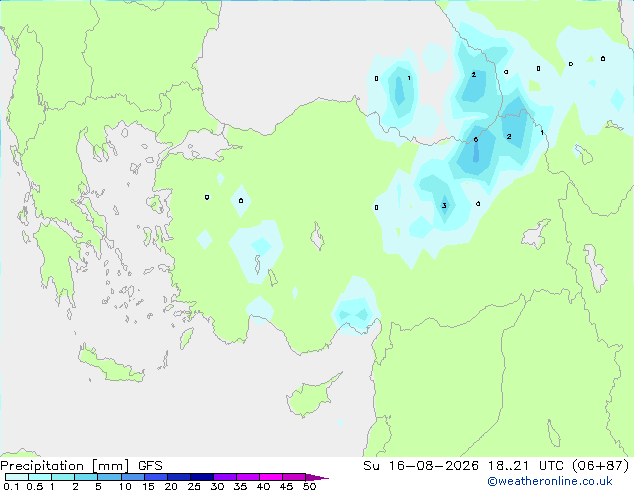Click the 30 legend scale value
The image size is (634, 490).
(x=217, y=486)
